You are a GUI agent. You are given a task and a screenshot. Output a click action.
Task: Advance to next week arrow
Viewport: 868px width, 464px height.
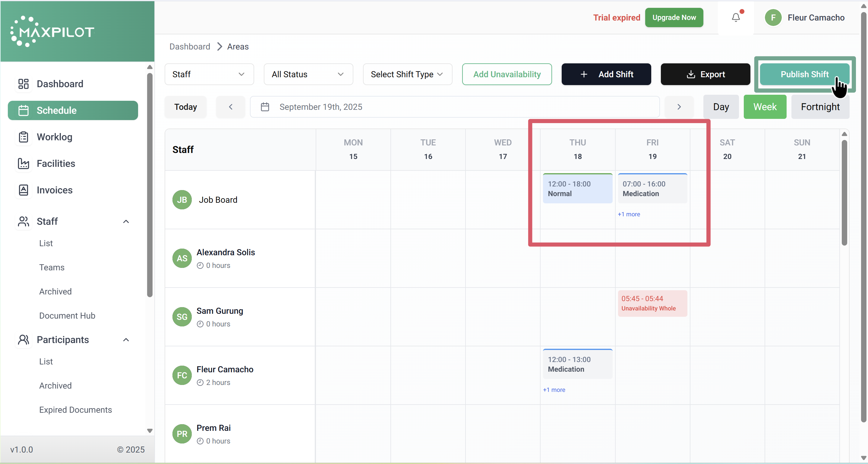[x=679, y=107]
